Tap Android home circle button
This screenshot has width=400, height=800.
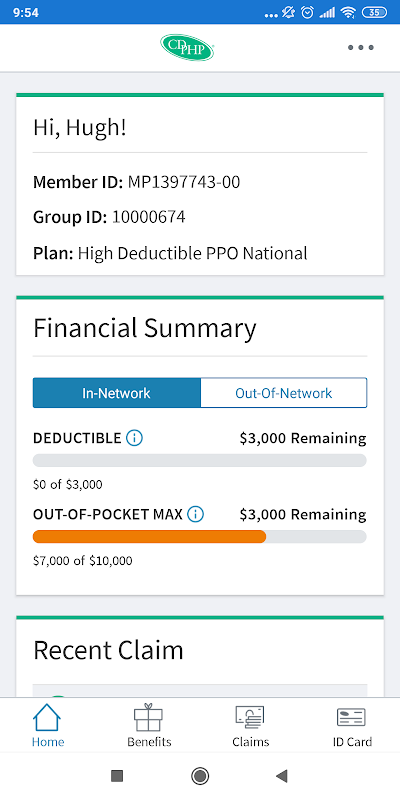(x=199, y=776)
